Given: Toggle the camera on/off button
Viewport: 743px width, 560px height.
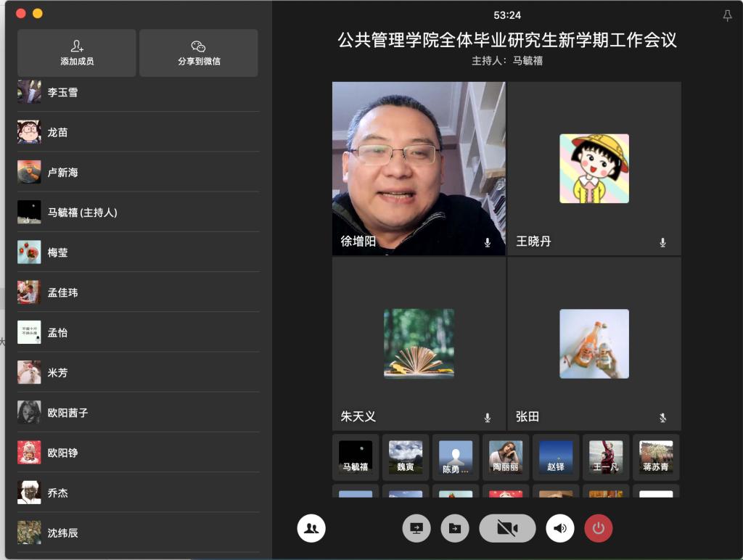Looking at the screenshot, I should tap(507, 528).
